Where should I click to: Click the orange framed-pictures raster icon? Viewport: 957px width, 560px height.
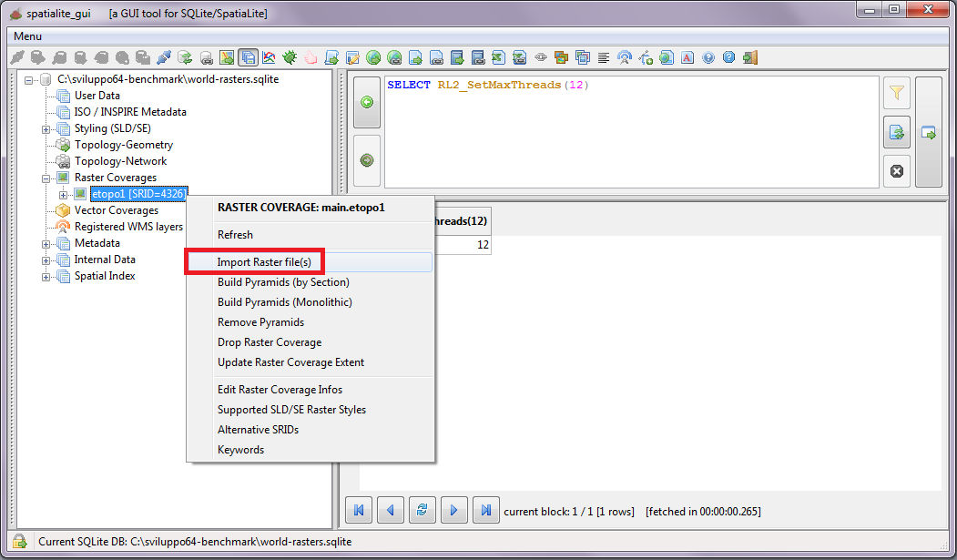click(x=561, y=57)
